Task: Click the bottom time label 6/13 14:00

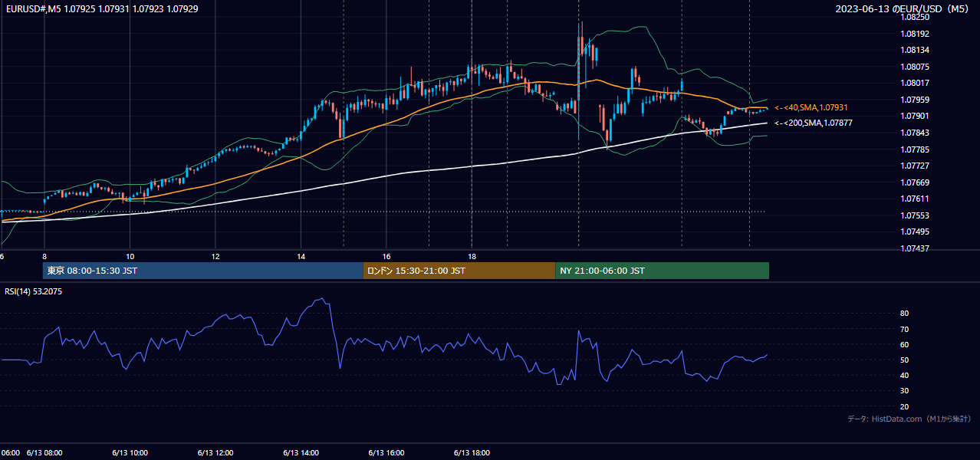Action: [301, 452]
